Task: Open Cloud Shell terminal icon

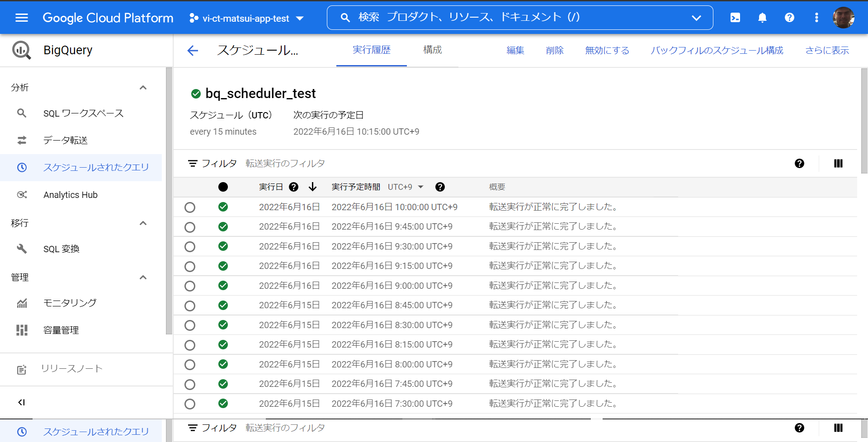Action: point(735,18)
